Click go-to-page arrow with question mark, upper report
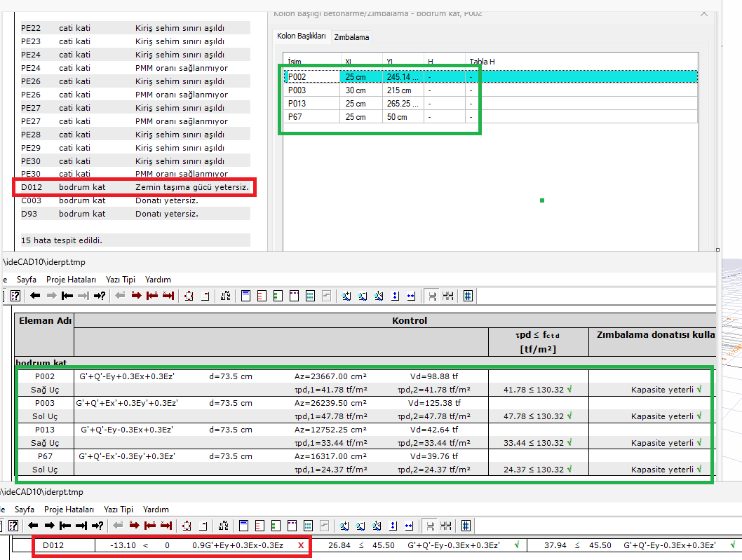Viewport: 742px width, 560px height. coord(100,296)
